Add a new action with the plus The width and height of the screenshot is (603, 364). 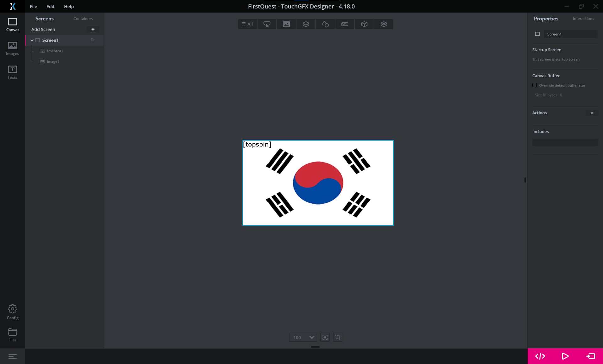tap(592, 113)
